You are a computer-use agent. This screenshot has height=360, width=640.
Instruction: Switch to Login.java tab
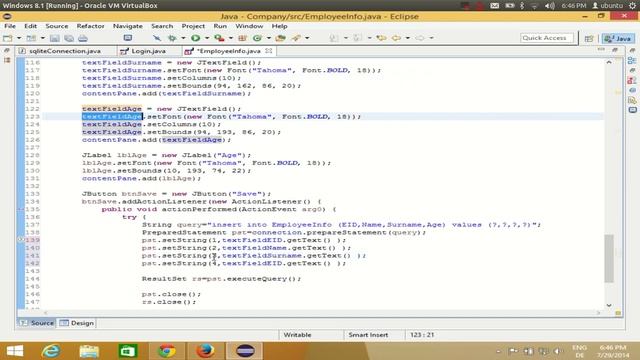pyautogui.click(x=148, y=51)
